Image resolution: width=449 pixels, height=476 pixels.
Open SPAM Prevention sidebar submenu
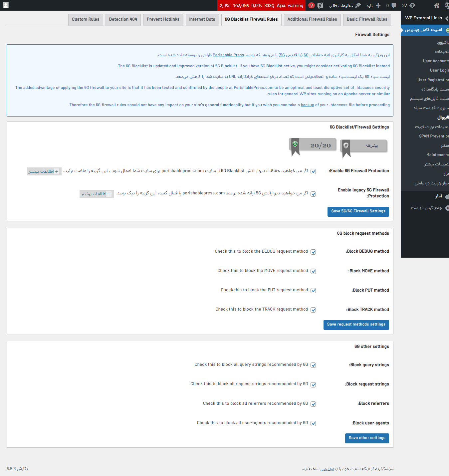pyautogui.click(x=434, y=136)
